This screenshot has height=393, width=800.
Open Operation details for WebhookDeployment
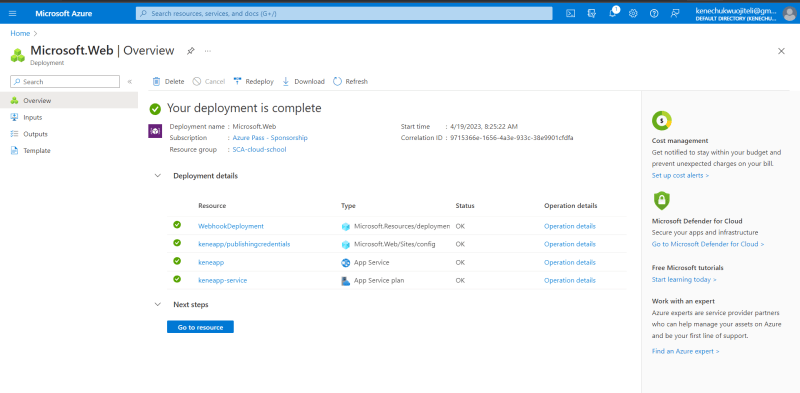(569, 226)
